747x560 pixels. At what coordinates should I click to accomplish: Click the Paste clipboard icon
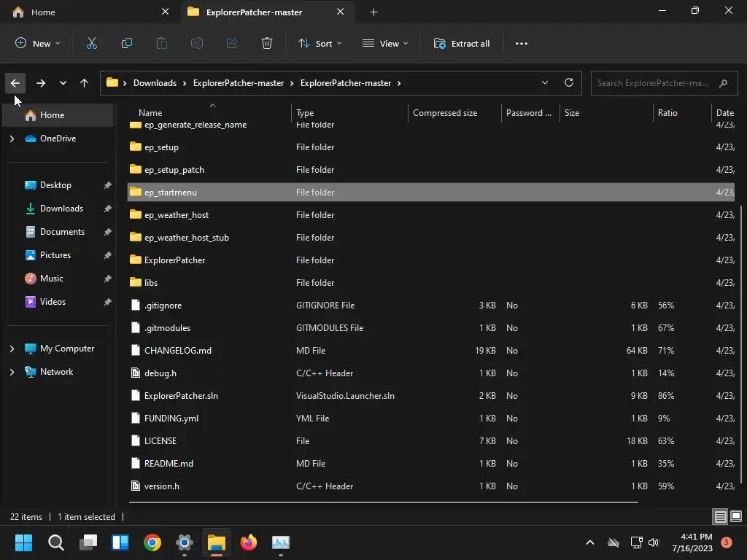tap(162, 43)
